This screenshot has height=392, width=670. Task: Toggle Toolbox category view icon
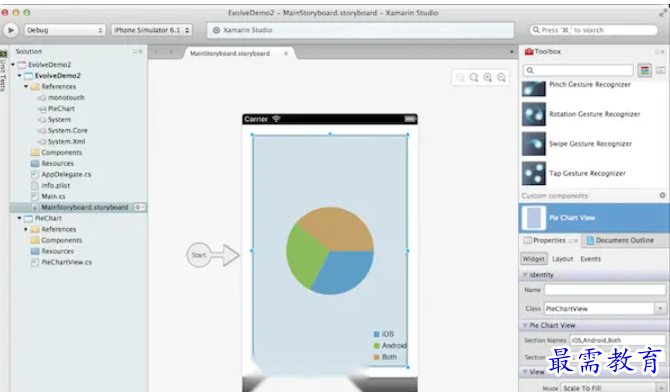(x=644, y=70)
